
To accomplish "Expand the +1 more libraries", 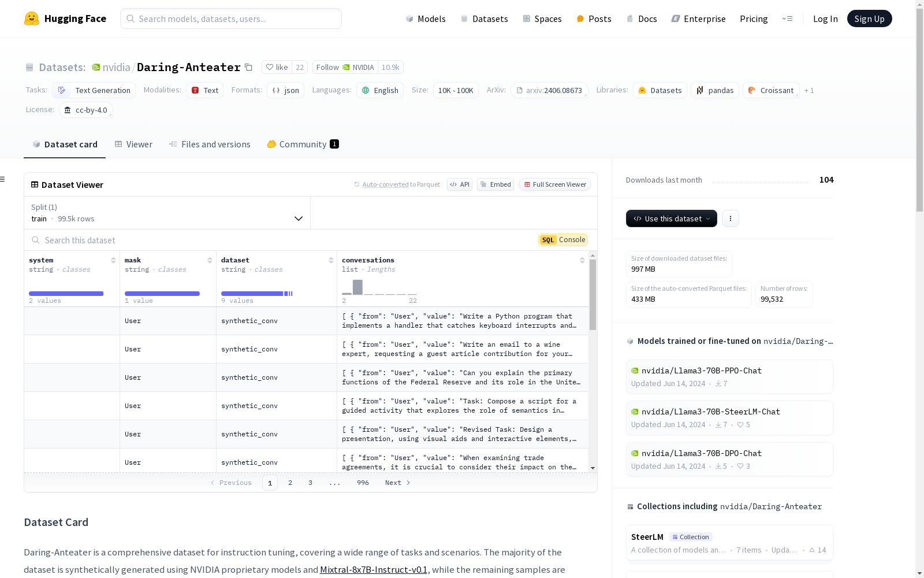I will click(809, 90).
